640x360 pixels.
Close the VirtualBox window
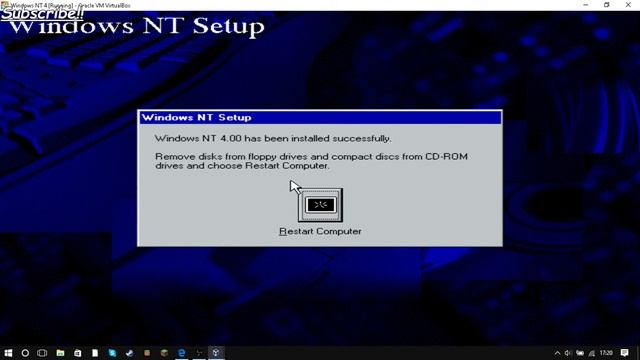(628, 5)
